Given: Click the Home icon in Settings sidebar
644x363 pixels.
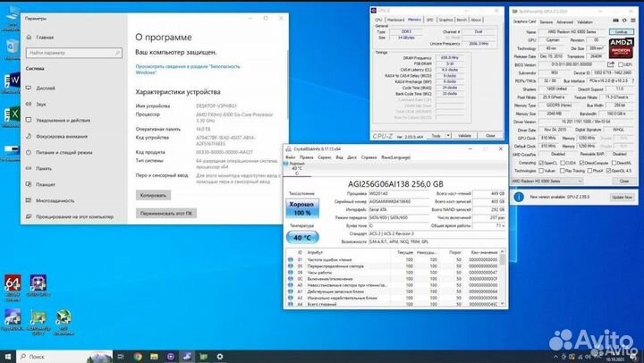Looking at the screenshot, I should 29,37.
